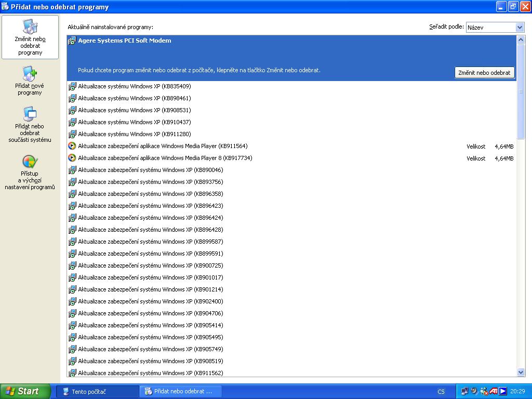Click icon of update KB835409
This screenshot has height=399, width=532.
(72, 87)
